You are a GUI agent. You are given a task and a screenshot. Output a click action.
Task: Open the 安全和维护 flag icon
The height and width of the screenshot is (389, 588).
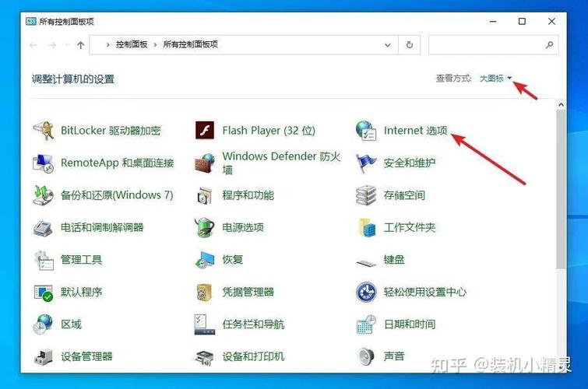[366, 163]
